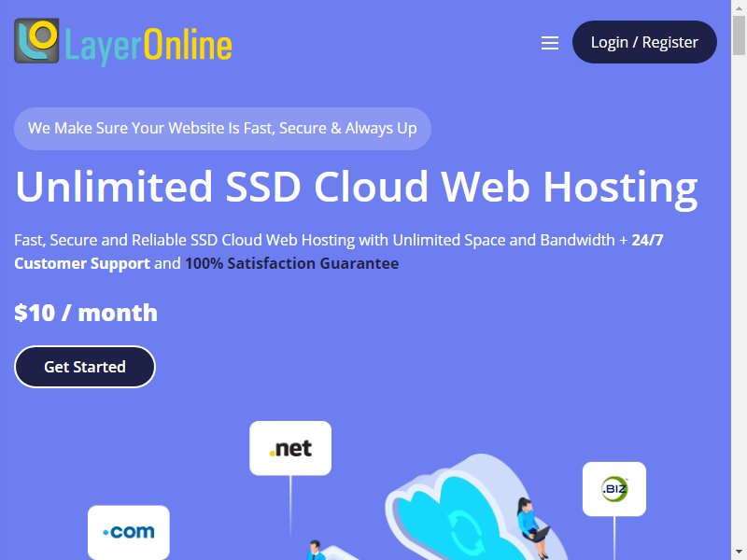Click the vertical scrollbar track below thumb
Viewport: 747px width, 560px height.
[x=739, y=300]
